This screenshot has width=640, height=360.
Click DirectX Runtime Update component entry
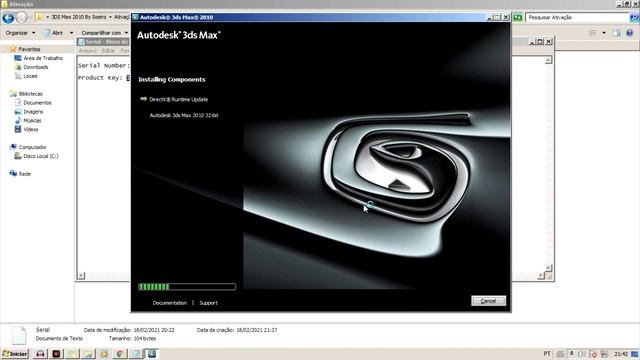pyautogui.click(x=178, y=99)
